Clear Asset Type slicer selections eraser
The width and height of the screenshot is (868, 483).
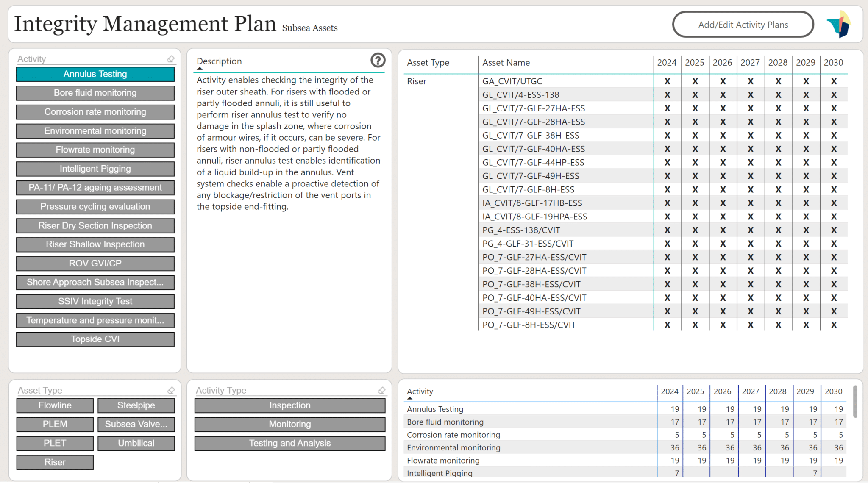click(x=171, y=390)
